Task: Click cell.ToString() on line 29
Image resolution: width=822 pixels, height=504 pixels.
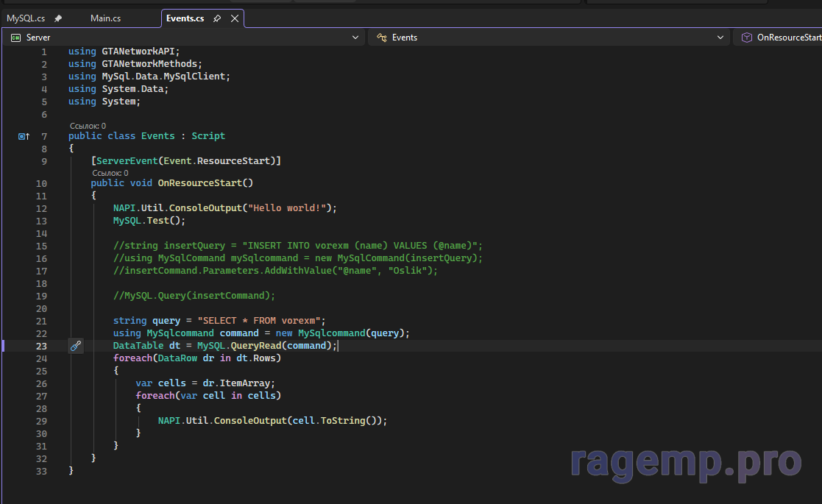Action: 337,421
